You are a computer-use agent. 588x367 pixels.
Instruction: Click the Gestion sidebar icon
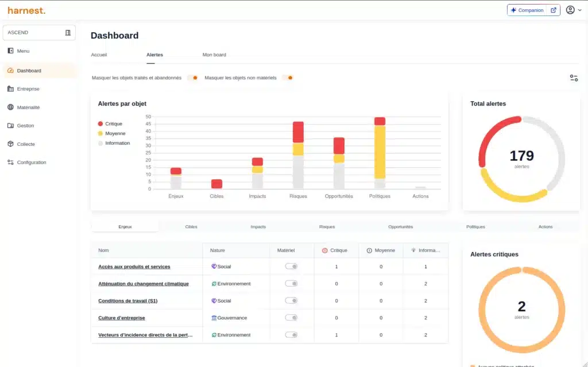click(x=10, y=126)
